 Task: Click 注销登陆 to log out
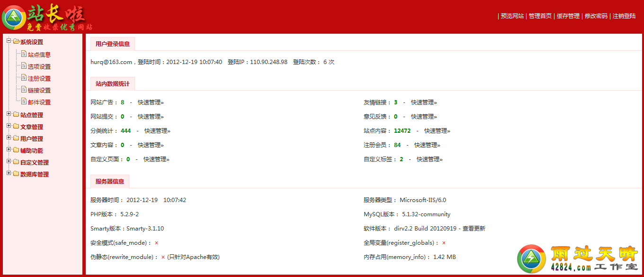pos(624,16)
